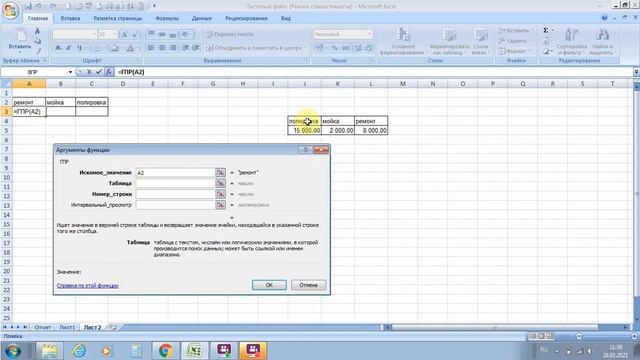Click the Cut scissors icon
640x360 pixels.
(38, 31)
